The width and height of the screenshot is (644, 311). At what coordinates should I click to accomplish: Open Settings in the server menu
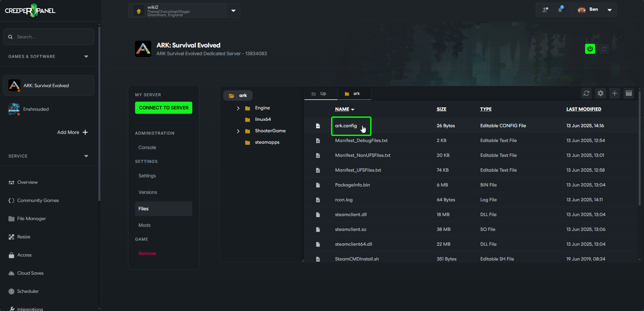[147, 176]
